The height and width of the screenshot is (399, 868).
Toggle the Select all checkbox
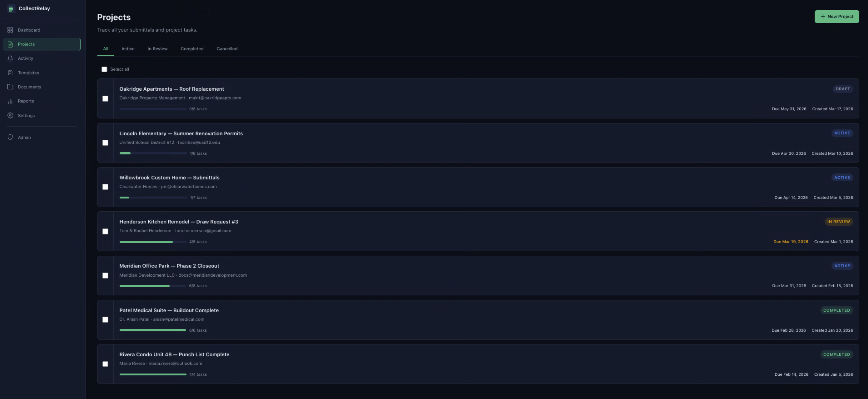104,69
